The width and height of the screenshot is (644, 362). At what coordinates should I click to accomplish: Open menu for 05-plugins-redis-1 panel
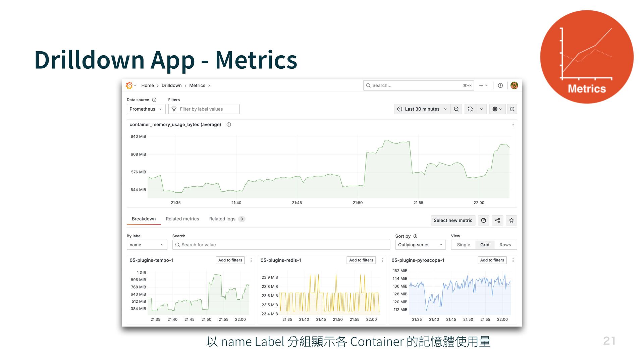(x=382, y=260)
